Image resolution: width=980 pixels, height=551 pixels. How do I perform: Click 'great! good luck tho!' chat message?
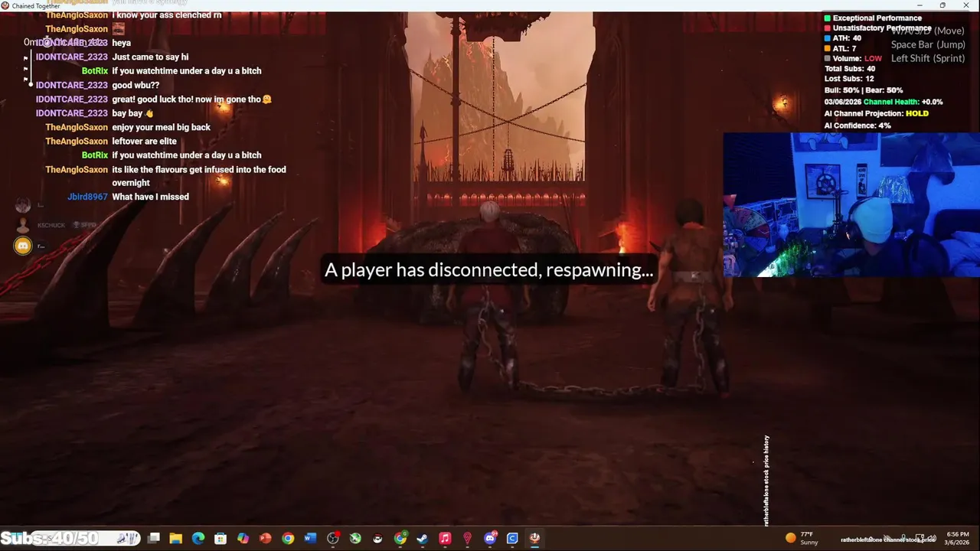click(x=191, y=99)
